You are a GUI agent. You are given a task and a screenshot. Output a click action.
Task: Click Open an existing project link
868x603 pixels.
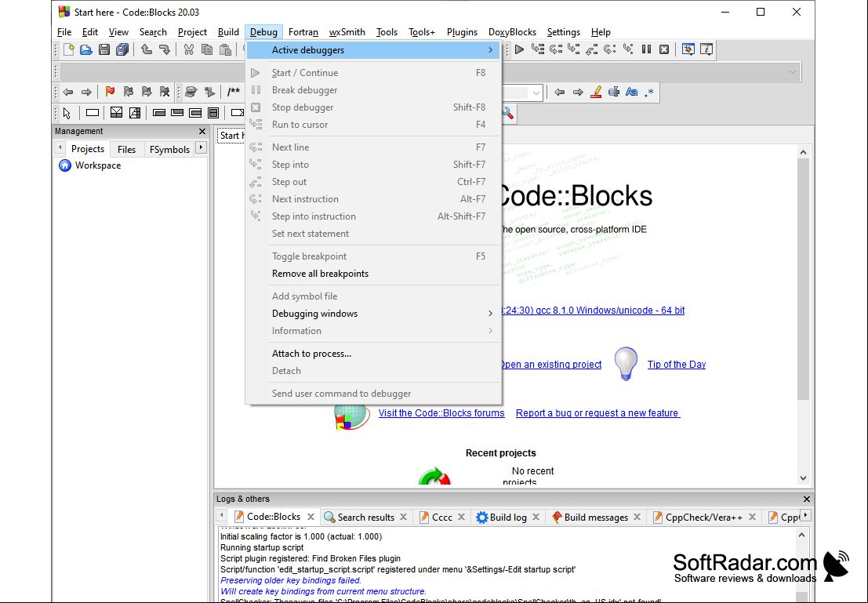tap(550, 365)
